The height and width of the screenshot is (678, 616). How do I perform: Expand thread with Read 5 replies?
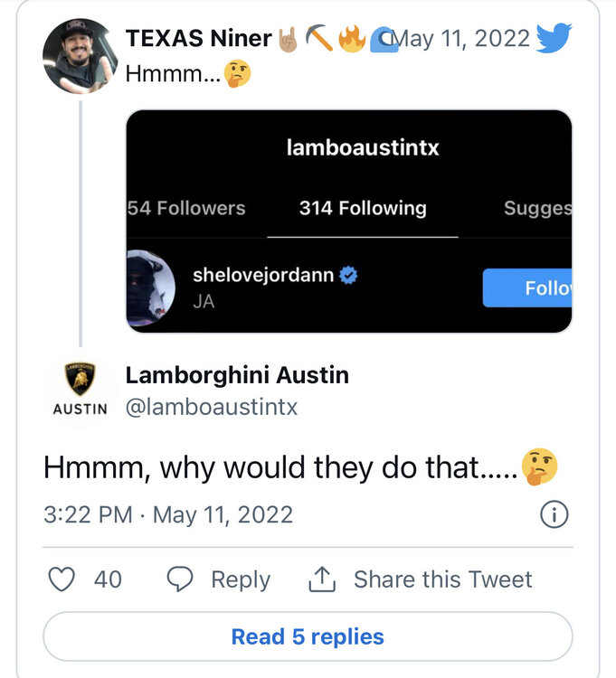[x=308, y=636]
